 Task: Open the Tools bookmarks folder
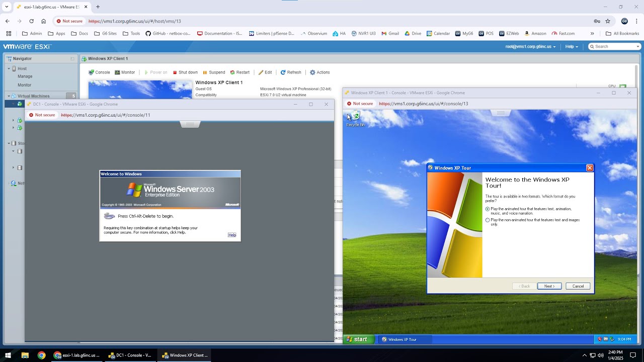(131, 34)
